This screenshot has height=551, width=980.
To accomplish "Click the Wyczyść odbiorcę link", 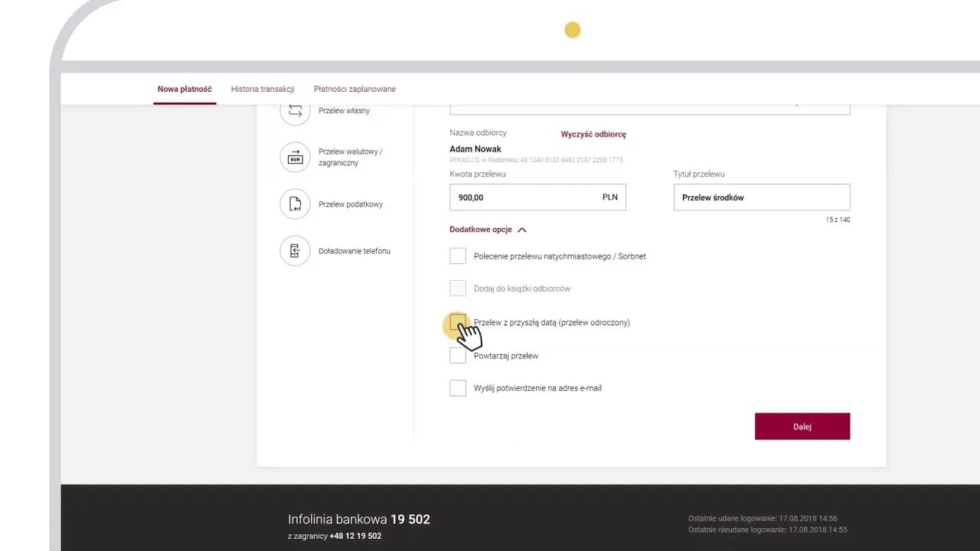I will pyautogui.click(x=593, y=134).
